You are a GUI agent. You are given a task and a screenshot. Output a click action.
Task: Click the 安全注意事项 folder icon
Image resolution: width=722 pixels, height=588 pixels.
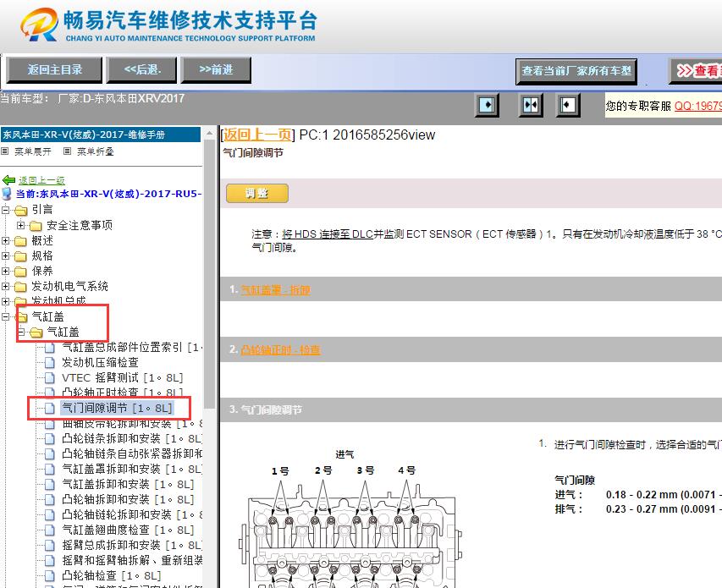pos(36,225)
